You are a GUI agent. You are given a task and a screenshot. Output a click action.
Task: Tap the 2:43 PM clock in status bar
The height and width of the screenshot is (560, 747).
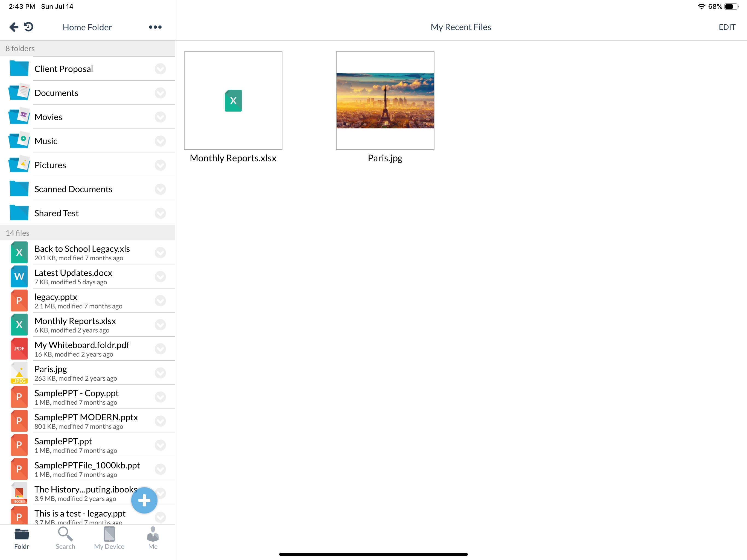click(22, 6)
